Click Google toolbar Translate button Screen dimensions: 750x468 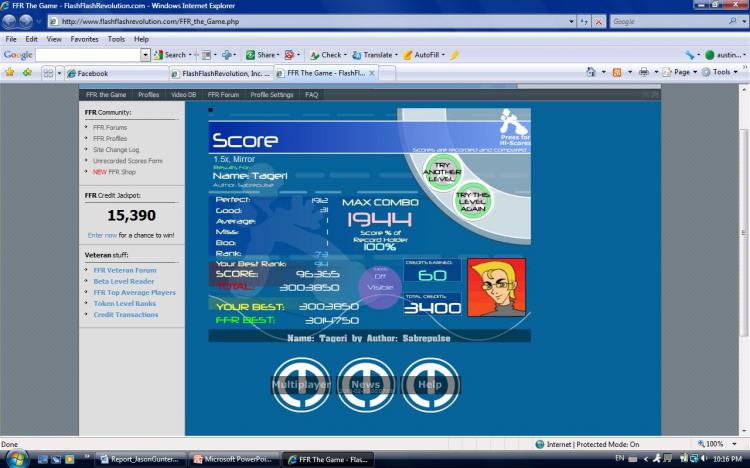click(x=373, y=55)
